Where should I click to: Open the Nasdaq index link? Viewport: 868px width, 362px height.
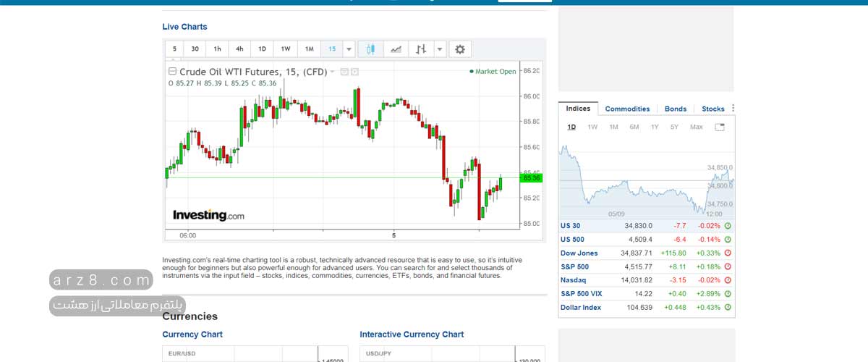tap(574, 280)
